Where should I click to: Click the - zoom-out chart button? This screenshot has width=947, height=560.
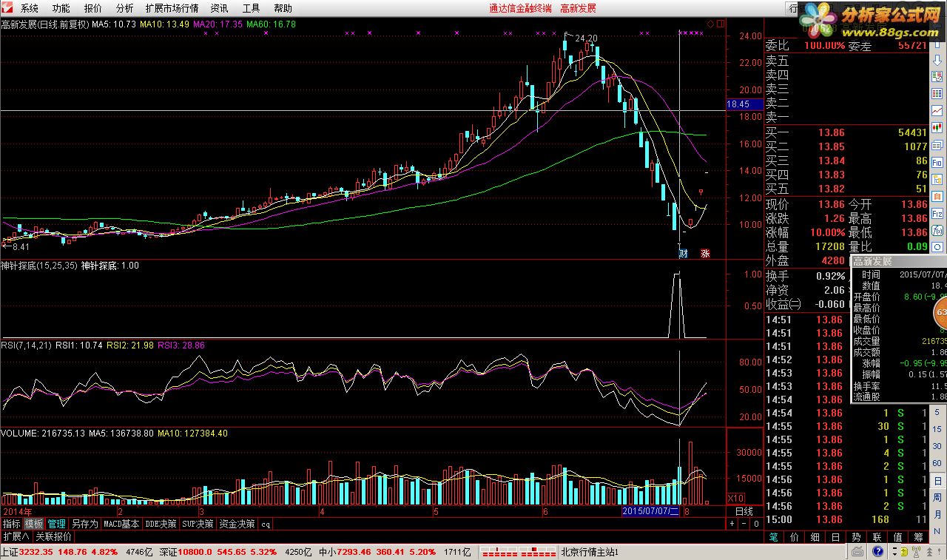744,524
